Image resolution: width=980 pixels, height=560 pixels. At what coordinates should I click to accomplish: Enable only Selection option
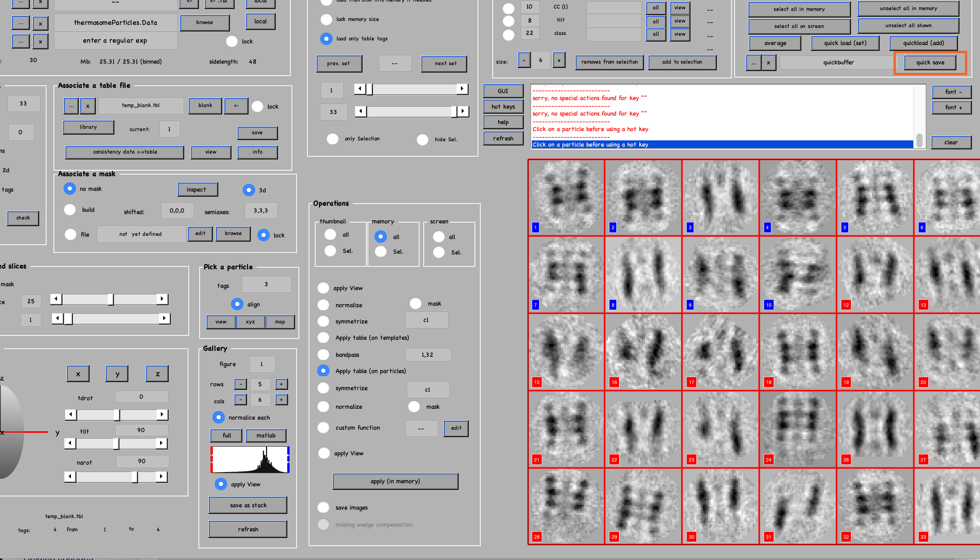(x=332, y=139)
